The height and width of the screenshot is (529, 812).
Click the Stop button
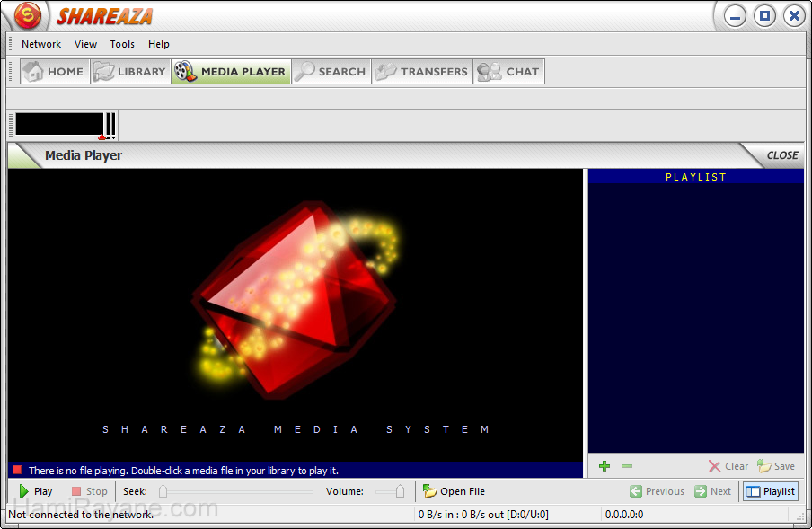[x=89, y=491]
